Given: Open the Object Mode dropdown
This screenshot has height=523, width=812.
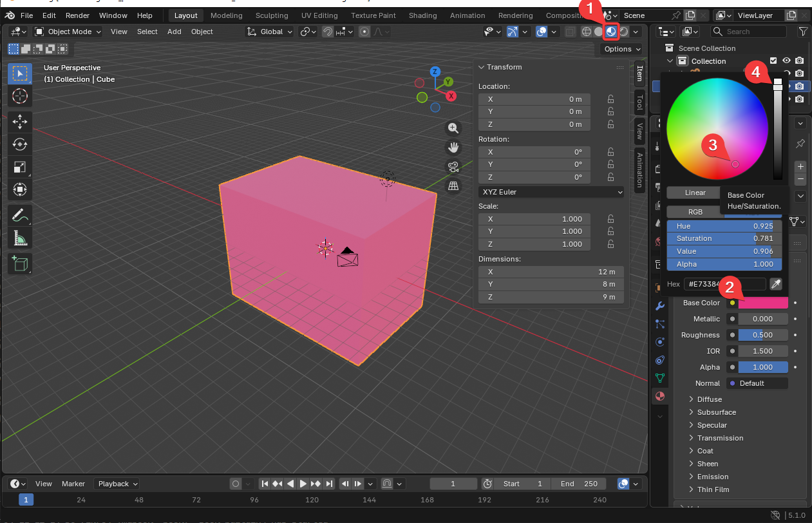Looking at the screenshot, I should (68, 32).
